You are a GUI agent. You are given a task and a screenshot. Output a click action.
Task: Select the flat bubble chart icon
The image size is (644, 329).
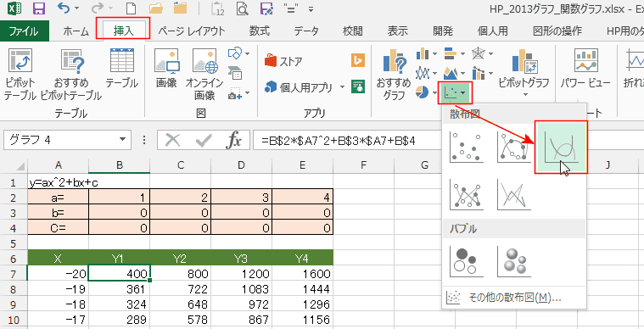pos(467,261)
